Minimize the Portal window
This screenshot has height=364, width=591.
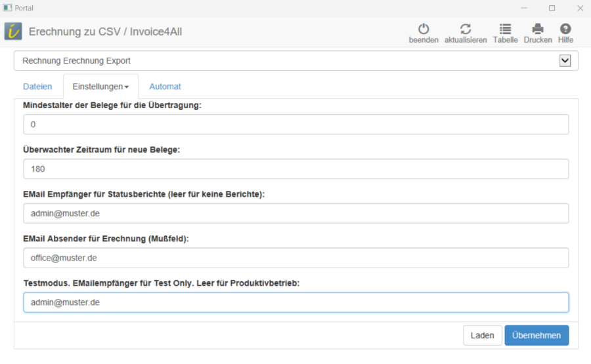(523, 8)
